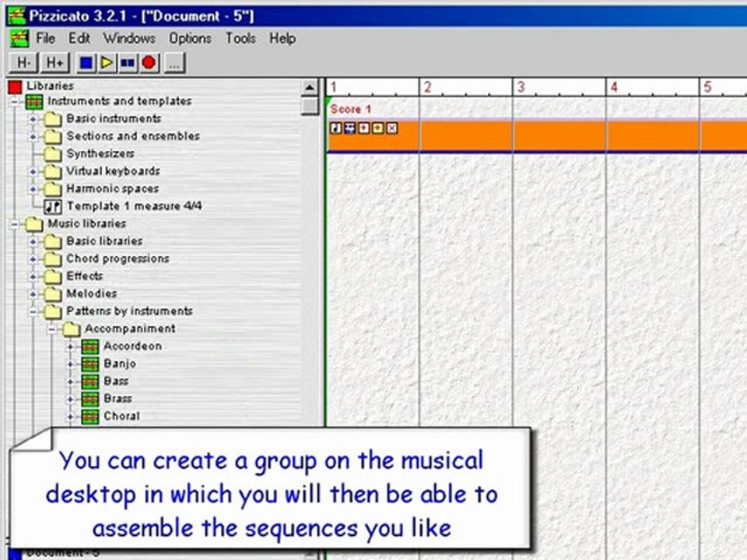Expand the Melodies folder

coord(33,294)
